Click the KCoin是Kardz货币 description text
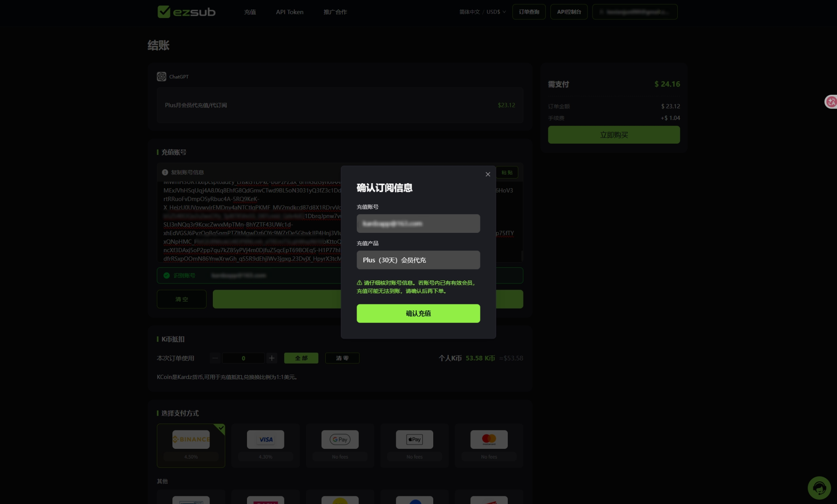The width and height of the screenshot is (837, 504). [228, 377]
